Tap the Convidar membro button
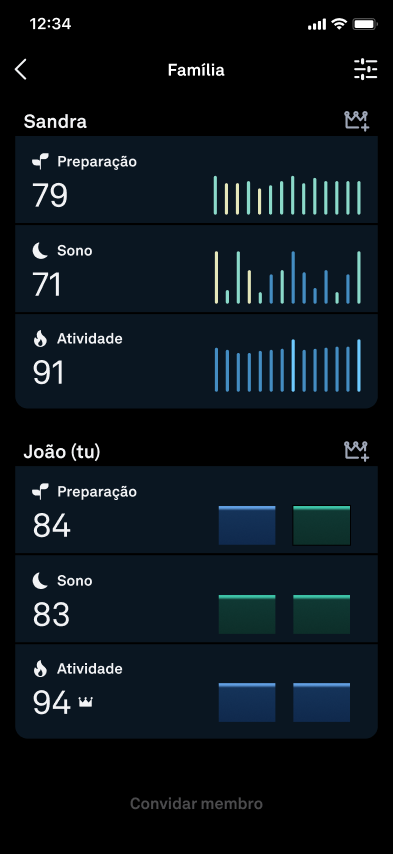 click(x=196, y=803)
